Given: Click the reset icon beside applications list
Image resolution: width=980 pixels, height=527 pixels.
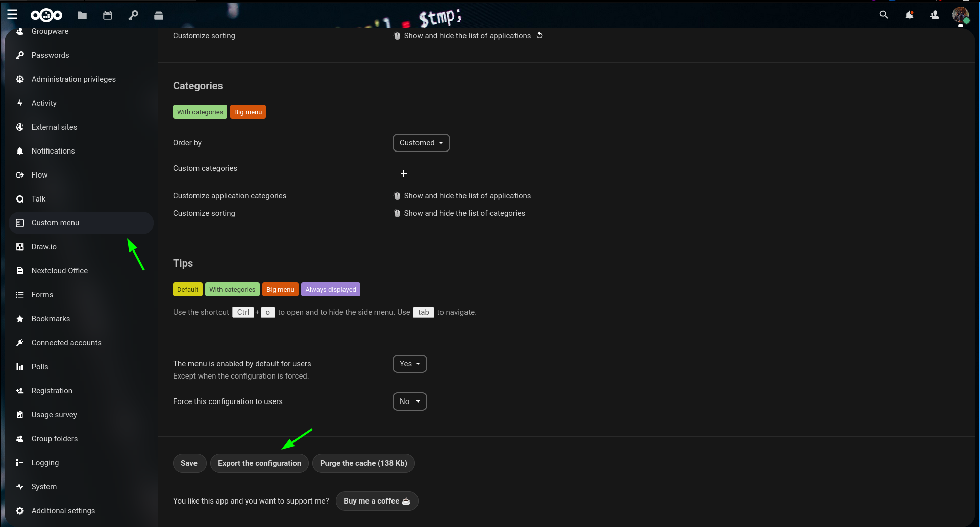Looking at the screenshot, I should point(540,35).
